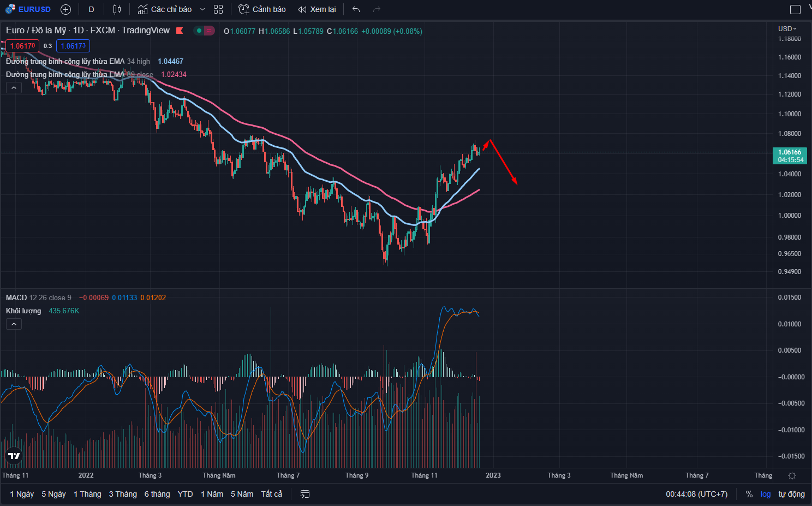Image resolution: width=812 pixels, height=506 pixels.
Task: Toggle the auto scale 'tự động' option
Action: point(791,494)
